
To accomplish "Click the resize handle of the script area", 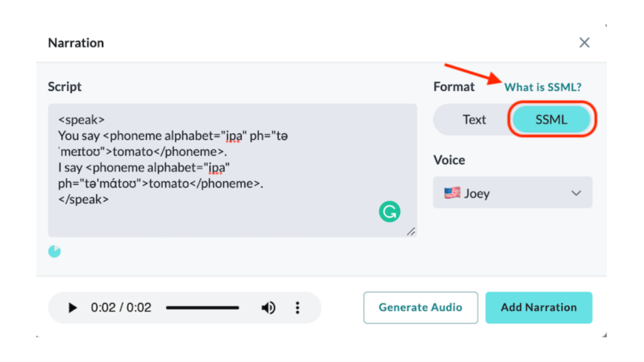I will [x=412, y=232].
